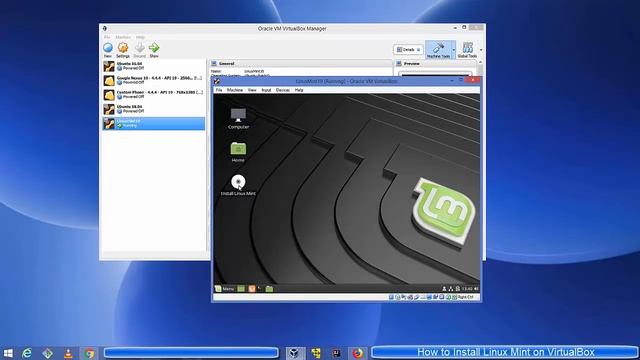The height and width of the screenshot is (360, 640).
Task: Open the Devices menu in the VM window
Action: pyautogui.click(x=283, y=90)
